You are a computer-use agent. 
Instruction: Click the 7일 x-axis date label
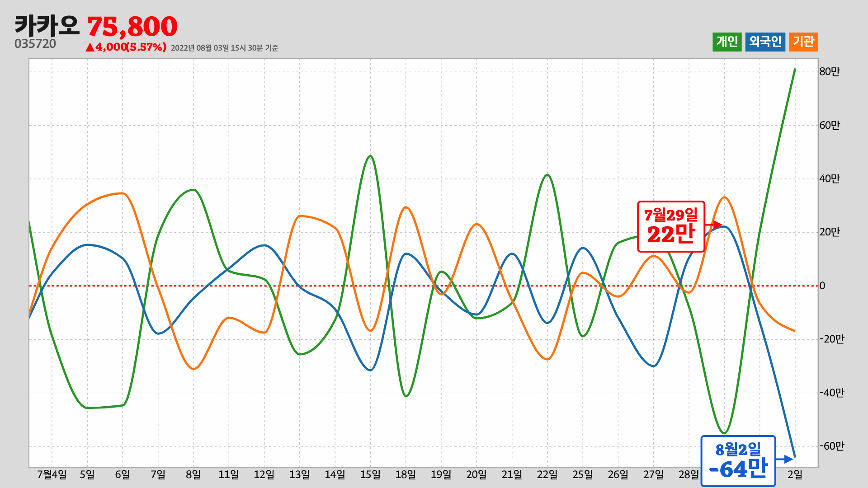tap(158, 474)
